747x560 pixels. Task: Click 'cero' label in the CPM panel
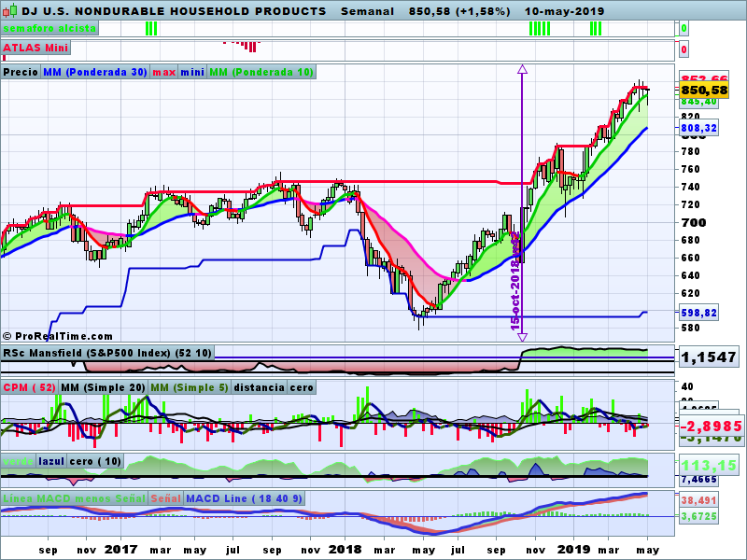pos(302,387)
